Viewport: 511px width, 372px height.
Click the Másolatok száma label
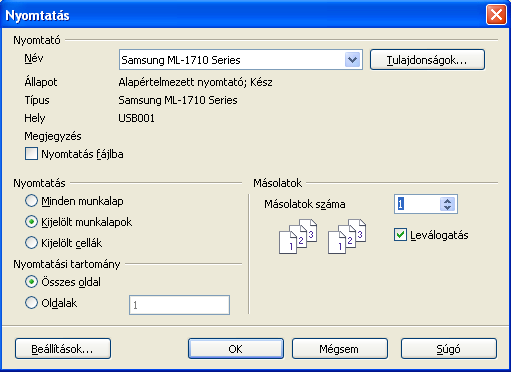[x=305, y=204]
